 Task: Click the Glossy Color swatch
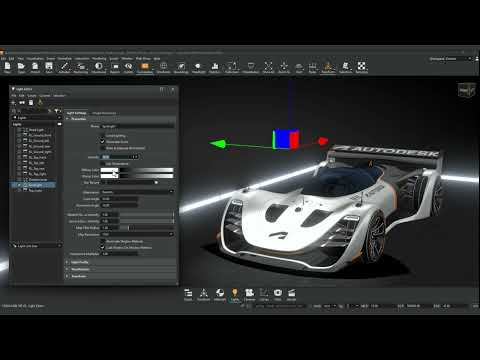109,176
